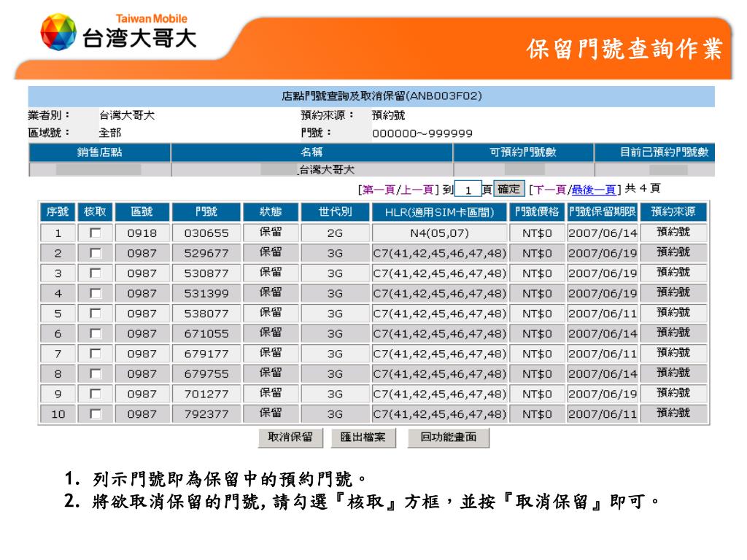Click number cell 792377
This screenshot has height=560, width=747.
(206, 414)
